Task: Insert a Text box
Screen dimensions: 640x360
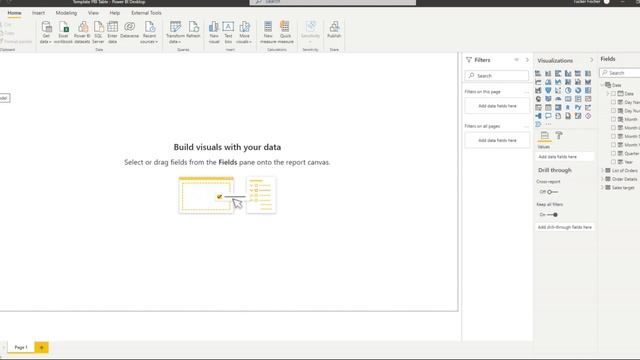Action: tap(228, 33)
